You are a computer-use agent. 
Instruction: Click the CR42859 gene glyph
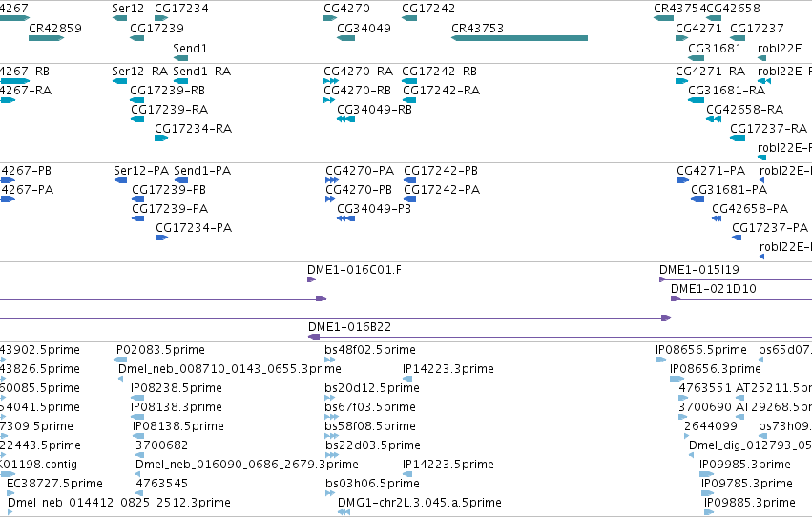pos(46,38)
